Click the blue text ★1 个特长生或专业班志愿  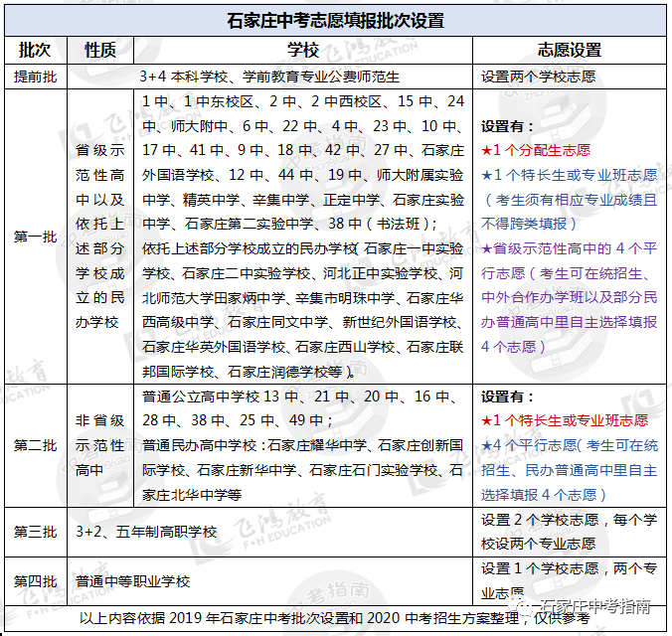pyautogui.click(x=570, y=175)
